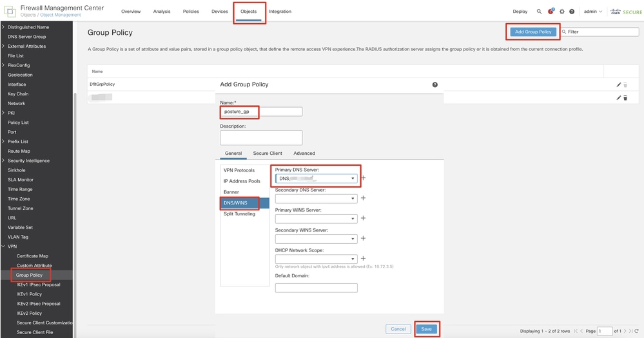Switch to the Advanced tab
Image resolution: width=644 pixels, height=338 pixels.
click(x=304, y=154)
